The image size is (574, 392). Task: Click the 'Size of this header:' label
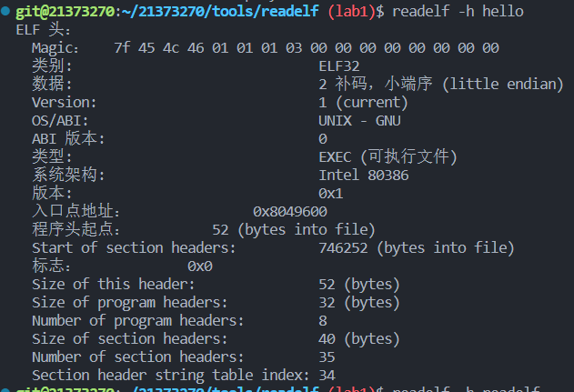pyautogui.click(x=113, y=284)
